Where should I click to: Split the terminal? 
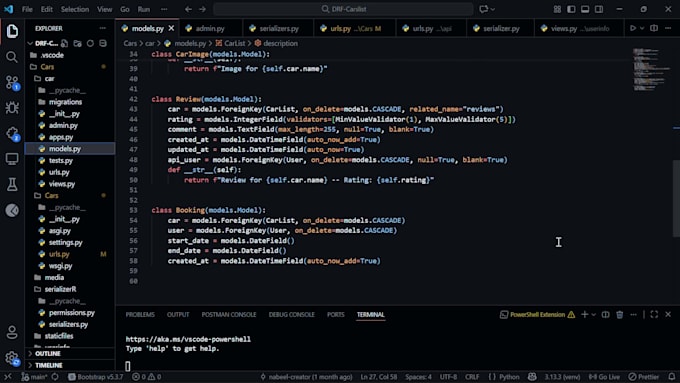pos(605,314)
